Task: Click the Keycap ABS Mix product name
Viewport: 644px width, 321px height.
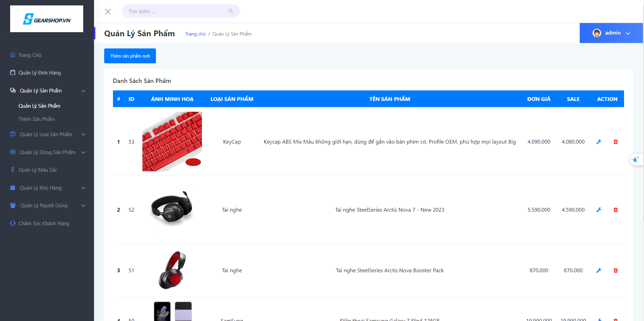Action: [x=390, y=142]
